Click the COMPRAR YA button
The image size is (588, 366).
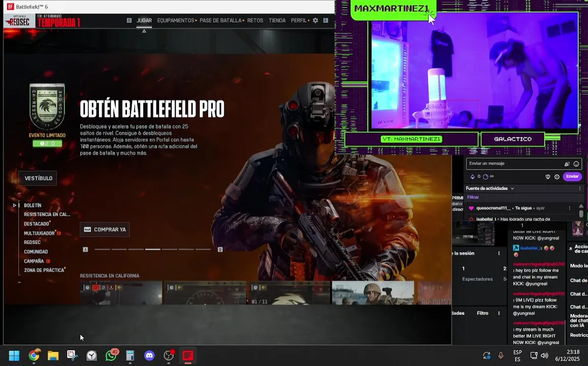[105, 229]
